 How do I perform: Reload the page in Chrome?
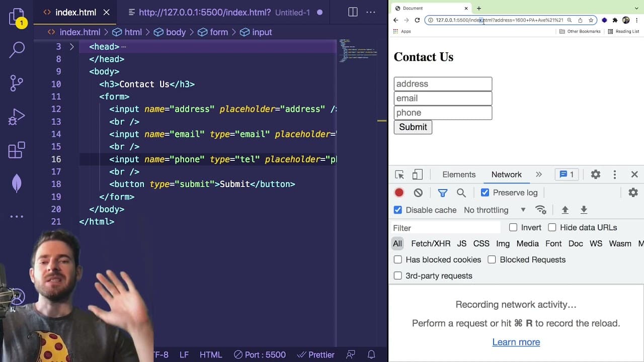click(x=417, y=20)
